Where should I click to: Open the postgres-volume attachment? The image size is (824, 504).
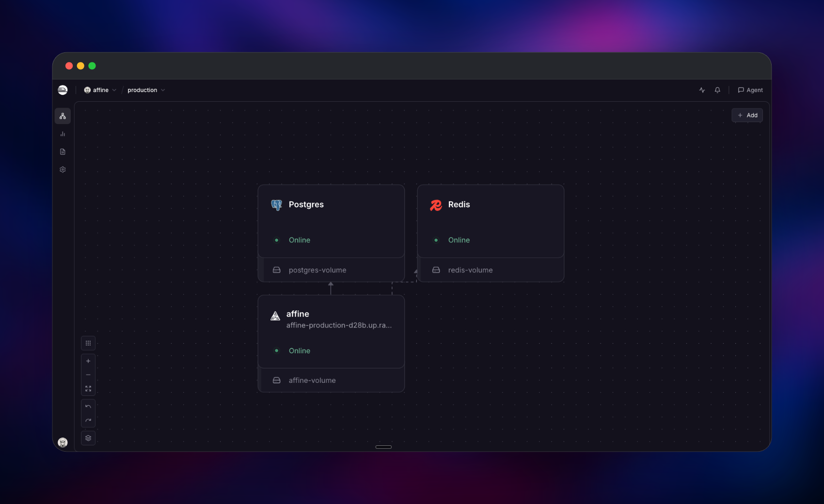[331, 270]
